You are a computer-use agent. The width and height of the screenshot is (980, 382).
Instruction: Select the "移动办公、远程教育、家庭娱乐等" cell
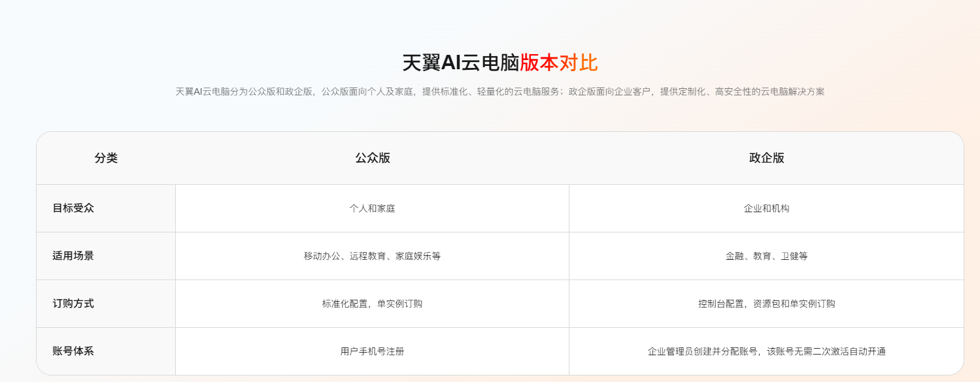tap(372, 256)
